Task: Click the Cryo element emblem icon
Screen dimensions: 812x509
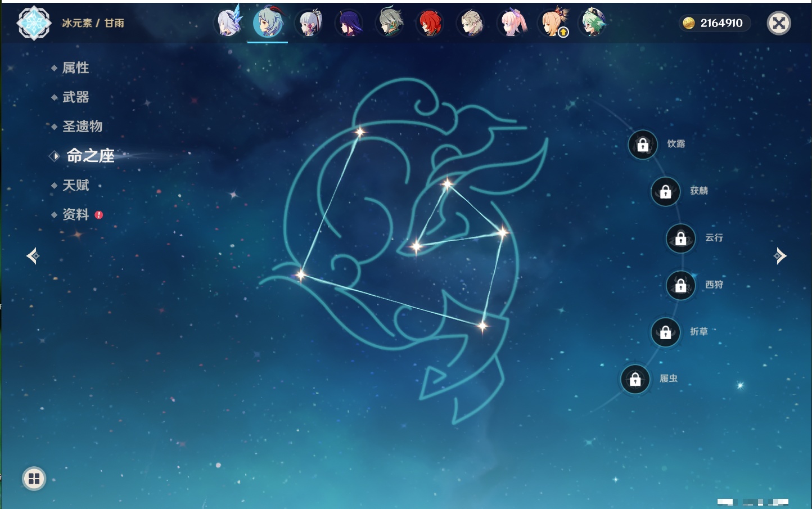Action: point(34,23)
